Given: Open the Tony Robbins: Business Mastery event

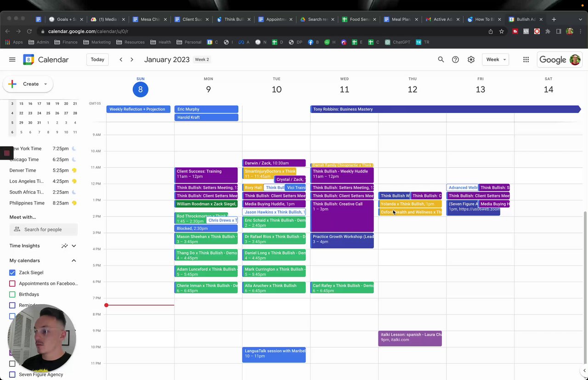Looking at the screenshot, I should point(446,109).
